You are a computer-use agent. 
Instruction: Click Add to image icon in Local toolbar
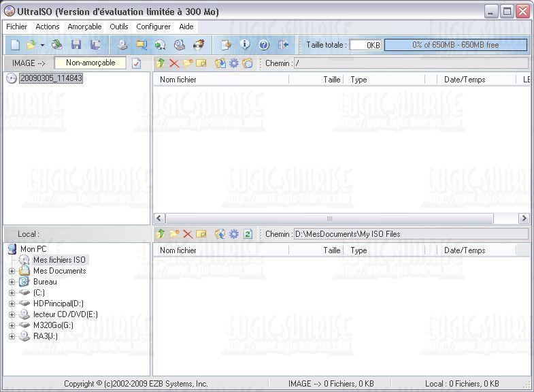220,234
